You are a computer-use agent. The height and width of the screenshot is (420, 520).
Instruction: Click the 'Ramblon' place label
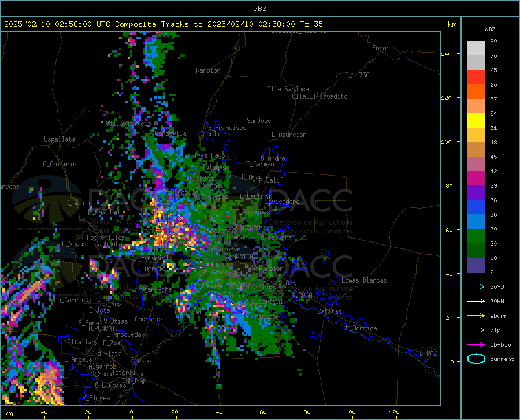coord(208,70)
